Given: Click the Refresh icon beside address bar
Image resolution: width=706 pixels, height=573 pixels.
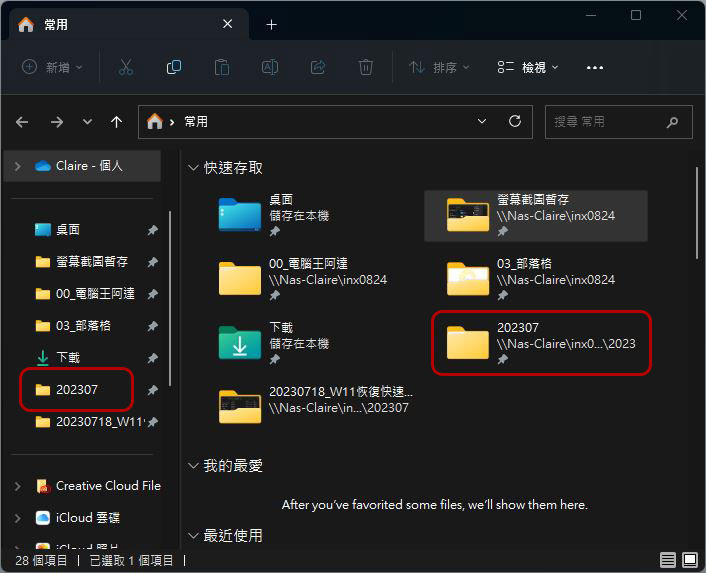Looking at the screenshot, I should 515,122.
